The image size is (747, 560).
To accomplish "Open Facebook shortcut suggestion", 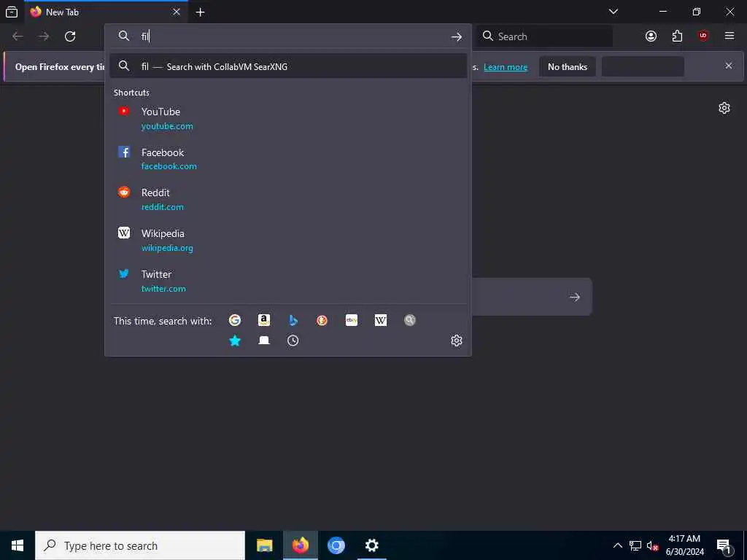I will pyautogui.click(x=287, y=159).
